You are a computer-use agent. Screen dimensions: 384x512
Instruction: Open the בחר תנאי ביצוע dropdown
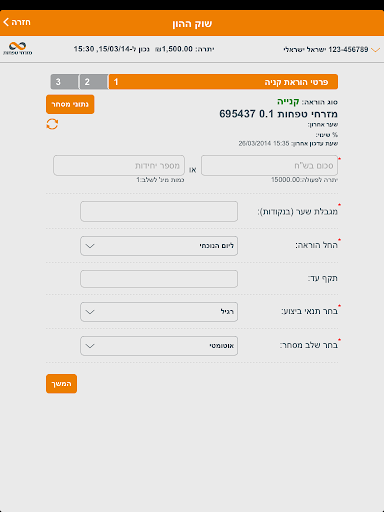159,312
